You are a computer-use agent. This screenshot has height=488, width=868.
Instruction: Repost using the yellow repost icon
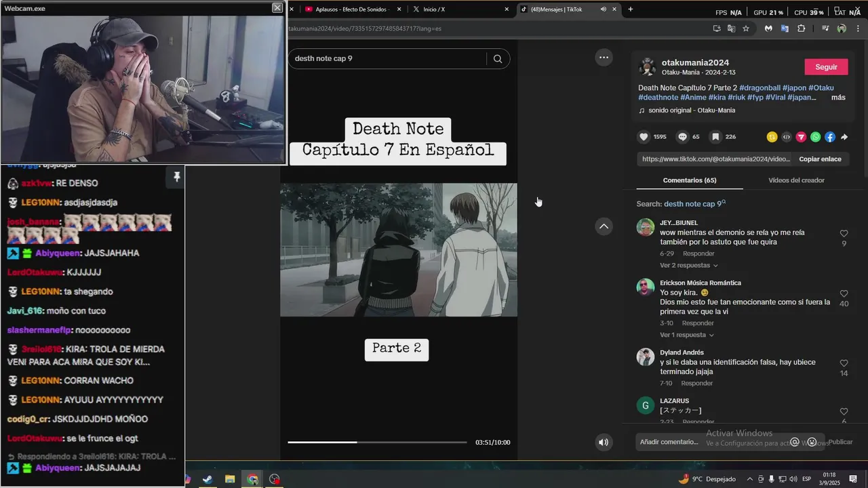click(772, 137)
